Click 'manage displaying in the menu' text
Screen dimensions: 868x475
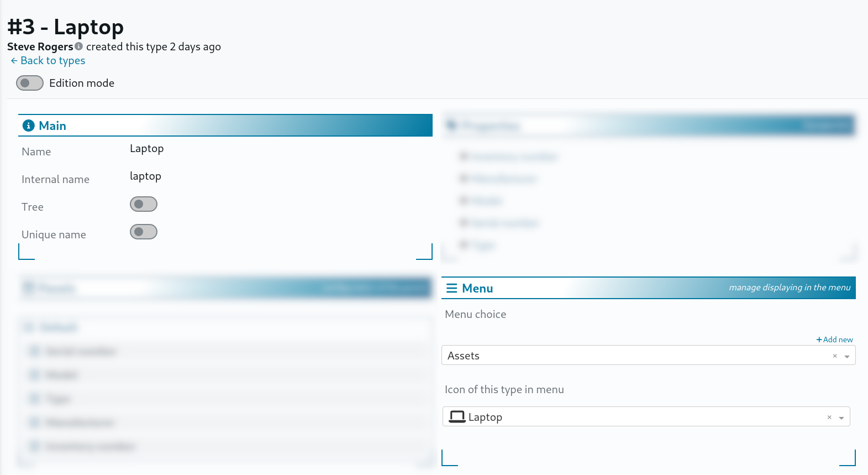(789, 288)
